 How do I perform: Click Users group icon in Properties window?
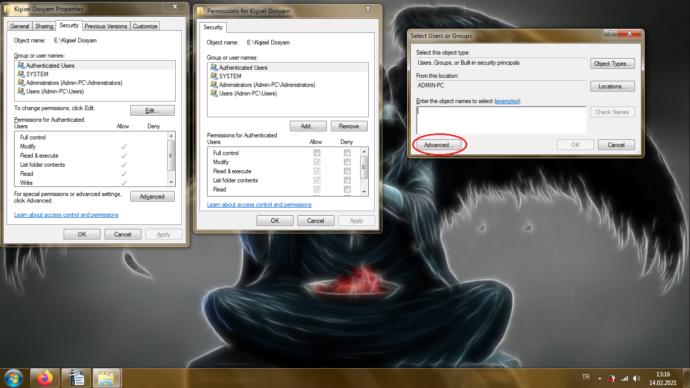pos(21,92)
